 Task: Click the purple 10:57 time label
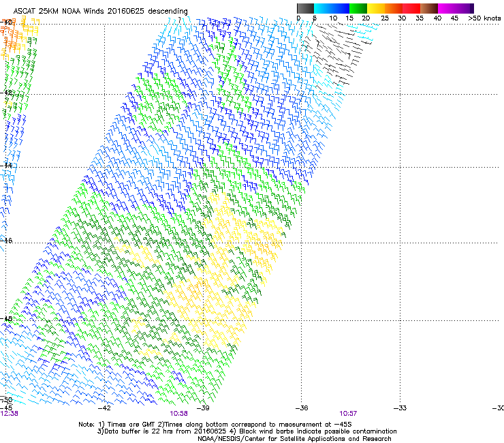[348, 414]
